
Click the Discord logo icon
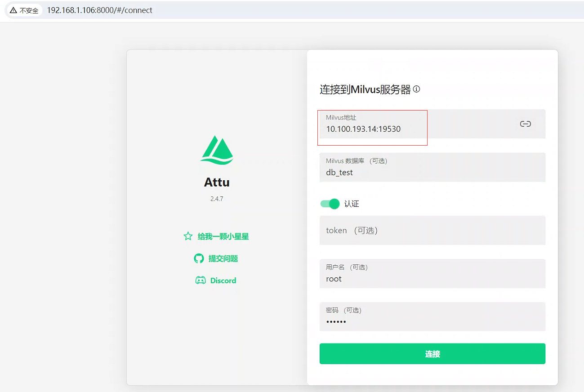click(x=201, y=281)
